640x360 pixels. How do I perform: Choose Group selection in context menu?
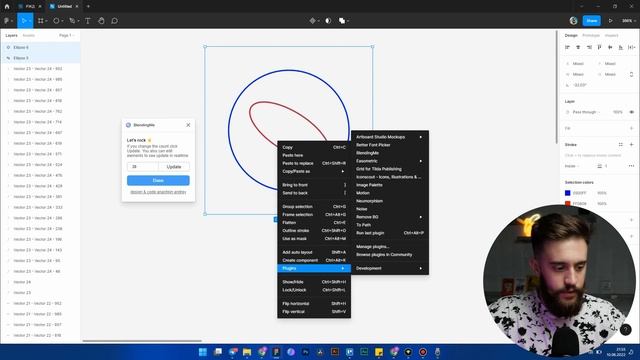point(314,207)
